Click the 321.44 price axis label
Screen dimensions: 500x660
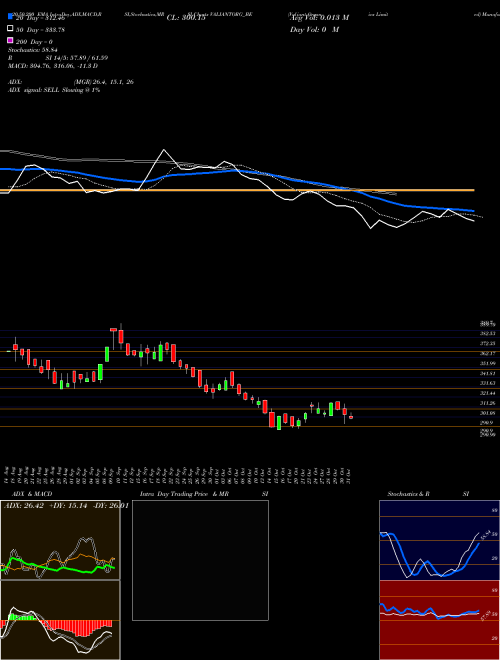(x=487, y=393)
